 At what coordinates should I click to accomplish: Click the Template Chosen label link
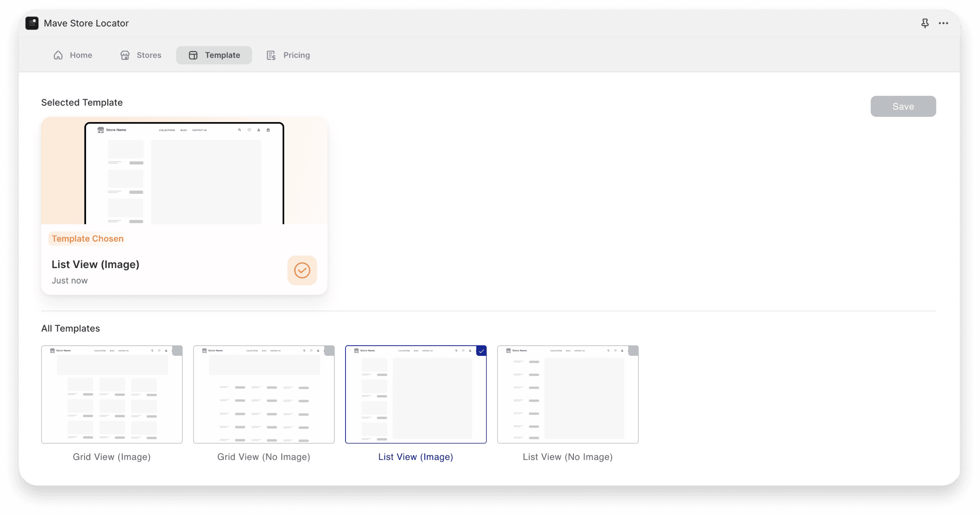coord(88,238)
